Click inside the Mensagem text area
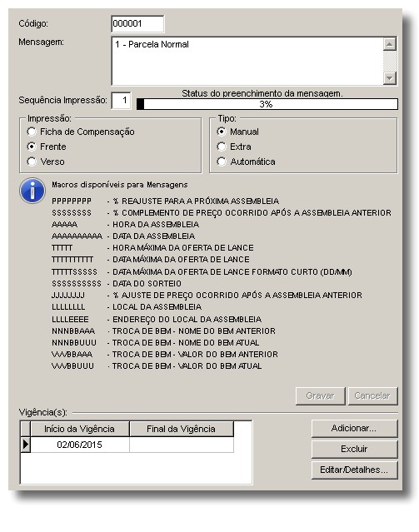Screen dimensions: 419x532 click(x=247, y=61)
